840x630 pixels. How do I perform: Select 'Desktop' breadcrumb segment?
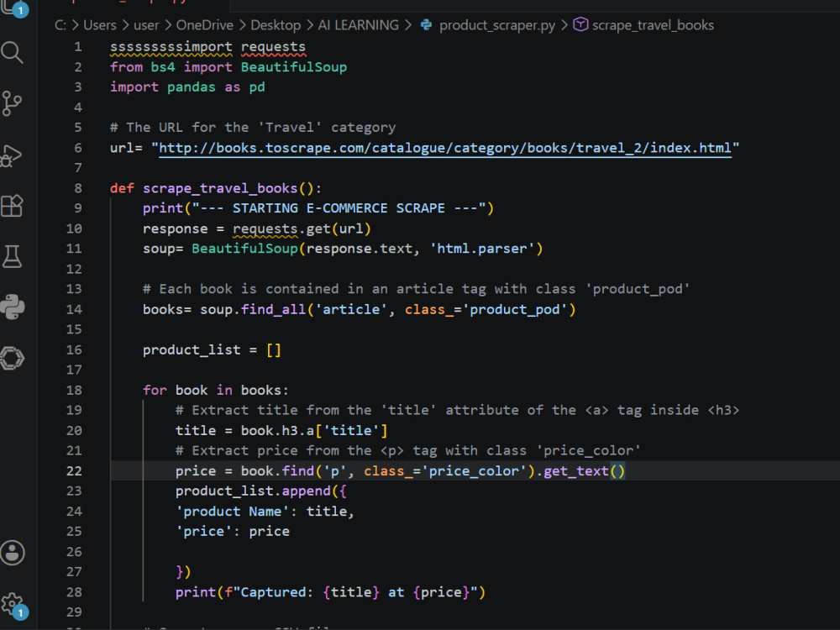click(x=276, y=25)
